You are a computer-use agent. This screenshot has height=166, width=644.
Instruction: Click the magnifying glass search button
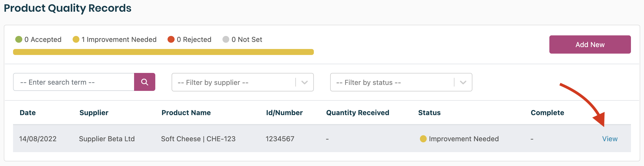pos(144,82)
